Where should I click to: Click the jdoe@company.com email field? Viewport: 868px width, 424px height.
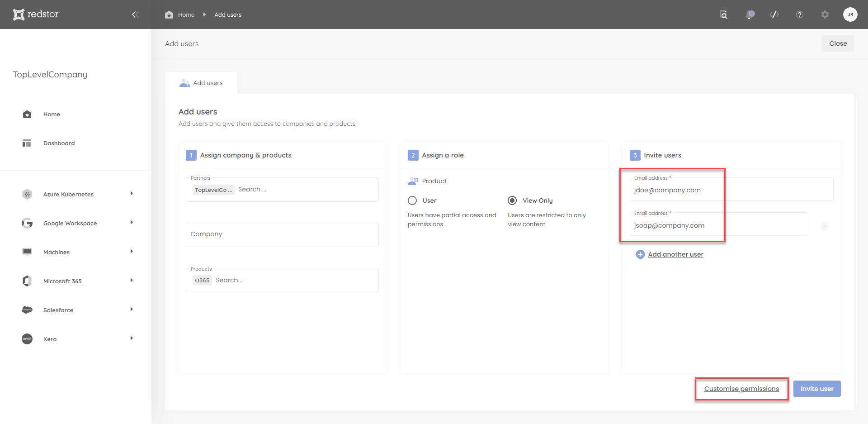pyautogui.click(x=731, y=189)
